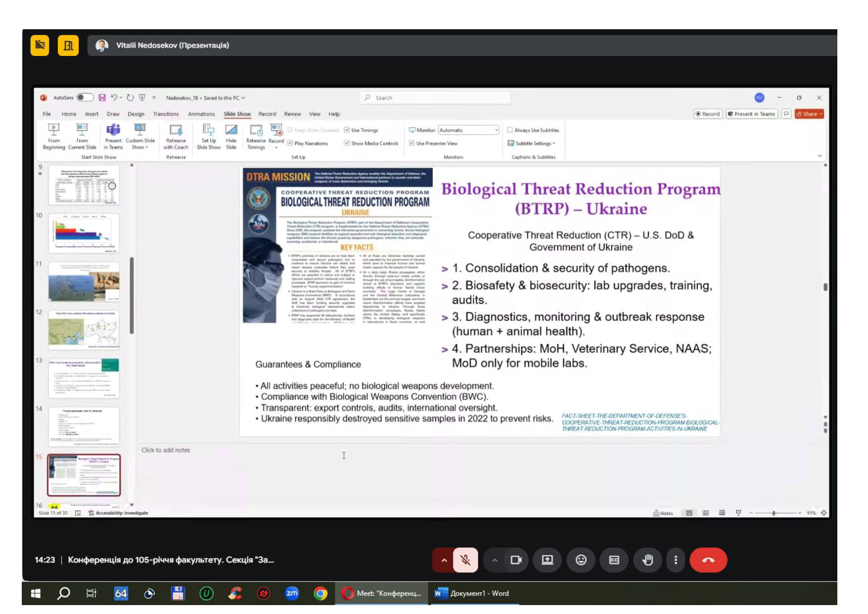Open Customize Quick Access Toolbar dropdown
This screenshot has height=614, width=868.
(154, 98)
